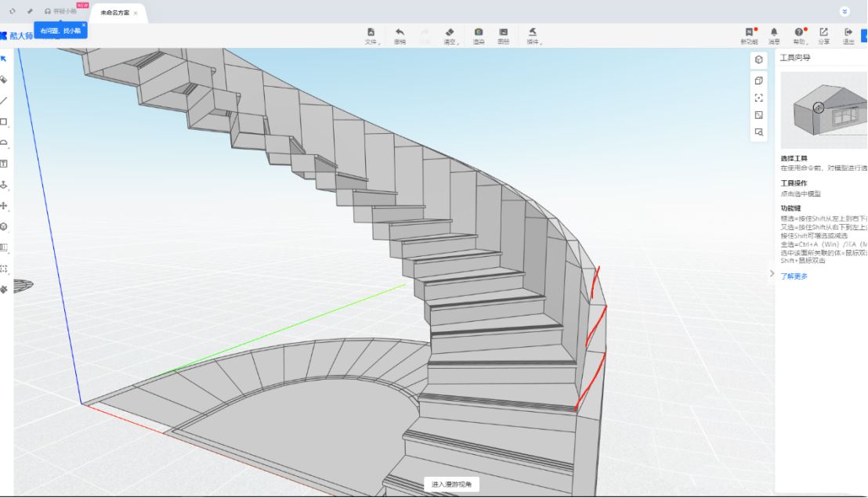868x498 pixels.
Task: Click the bottom icon in left toolbar
Action: 3,290
